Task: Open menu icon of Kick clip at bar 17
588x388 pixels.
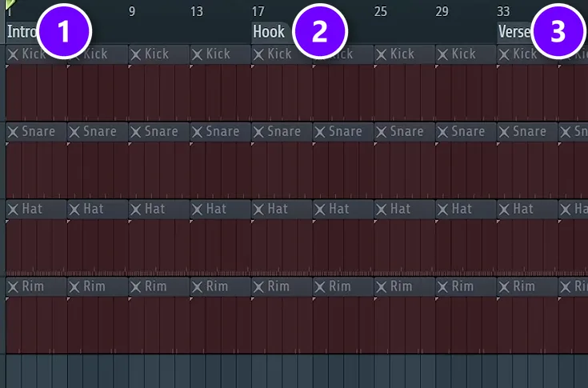Action: coord(258,54)
